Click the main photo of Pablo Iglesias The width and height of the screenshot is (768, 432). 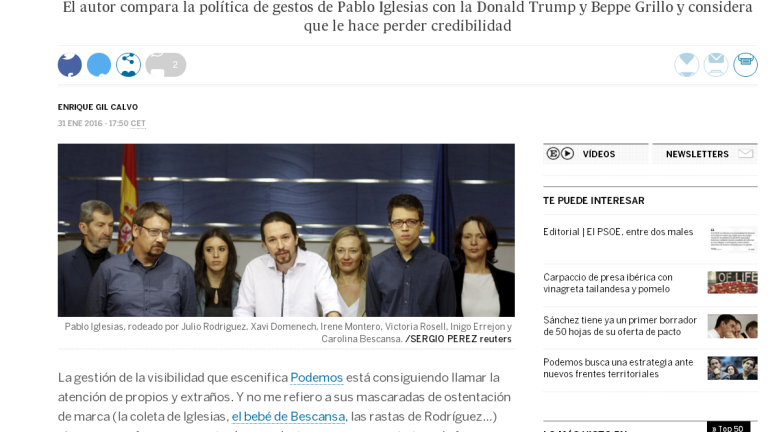click(x=286, y=230)
